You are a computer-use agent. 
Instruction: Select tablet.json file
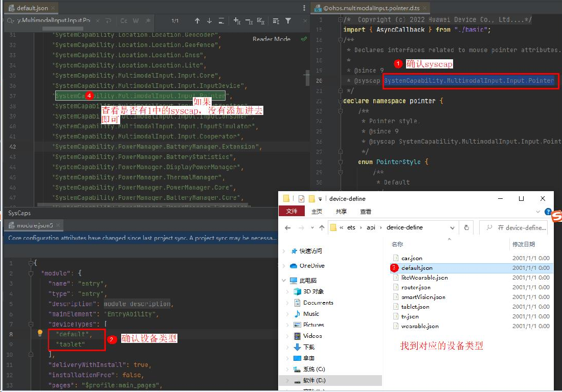[x=415, y=306]
